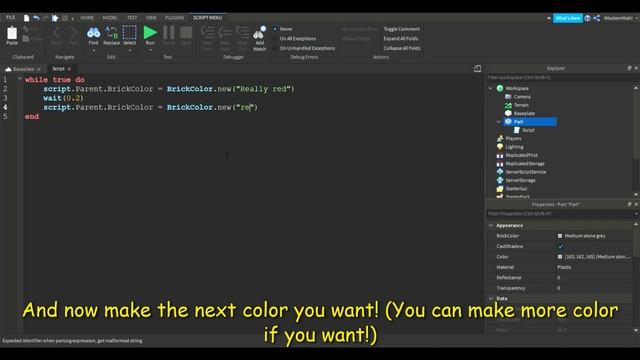Select StarterGui in the Explorer
The image size is (640, 360).
click(516, 189)
